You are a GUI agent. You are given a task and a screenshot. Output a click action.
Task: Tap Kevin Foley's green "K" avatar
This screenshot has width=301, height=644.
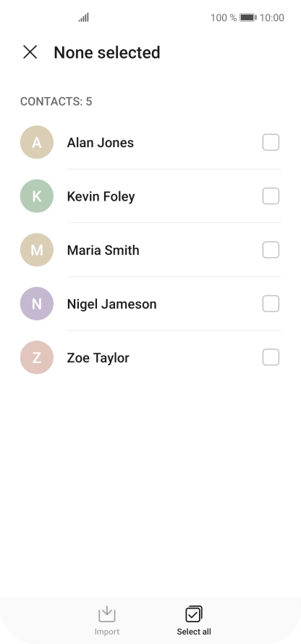[x=37, y=196]
